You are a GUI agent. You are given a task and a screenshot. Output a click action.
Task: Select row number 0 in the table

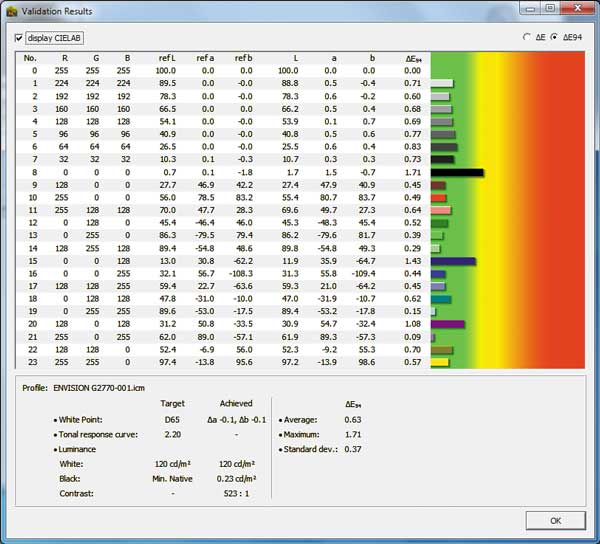[33, 71]
